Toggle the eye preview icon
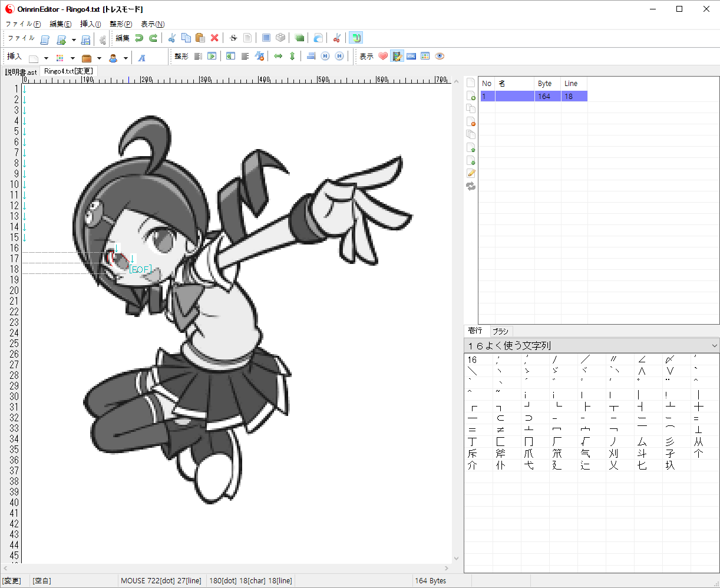The width and height of the screenshot is (720, 588). pyautogui.click(x=440, y=57)
